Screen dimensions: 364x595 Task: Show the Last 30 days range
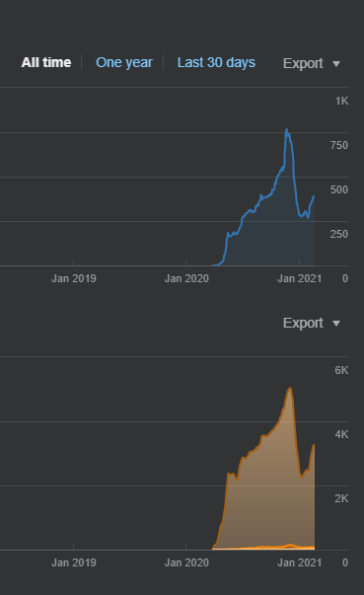coord(216,62)
